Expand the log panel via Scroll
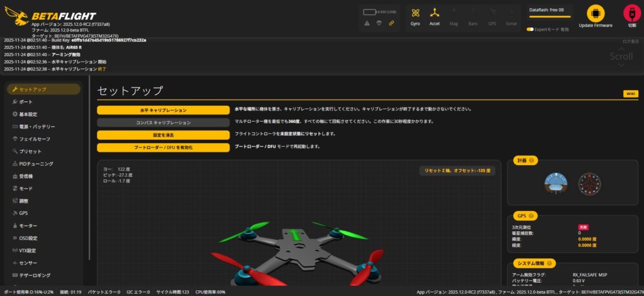Viewport: 644px width, 296px height. [x=621, y=56]
